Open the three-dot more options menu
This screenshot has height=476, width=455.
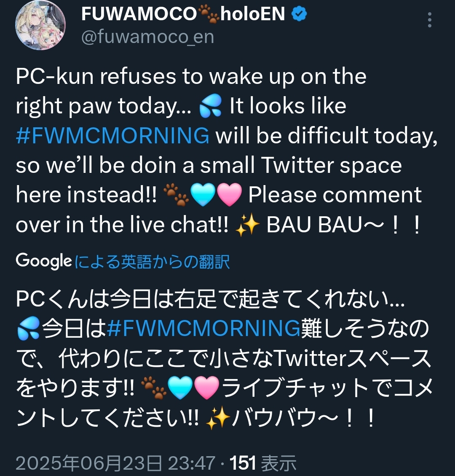pos(430,20)
